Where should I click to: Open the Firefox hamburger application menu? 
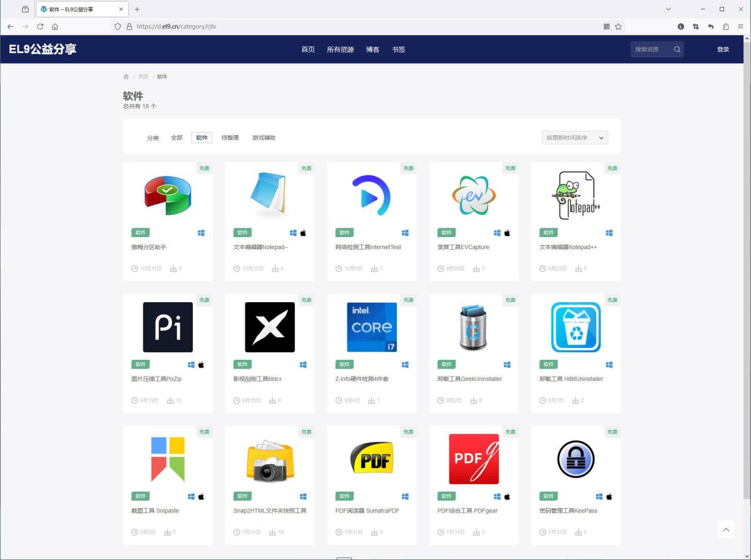(740, 27)
